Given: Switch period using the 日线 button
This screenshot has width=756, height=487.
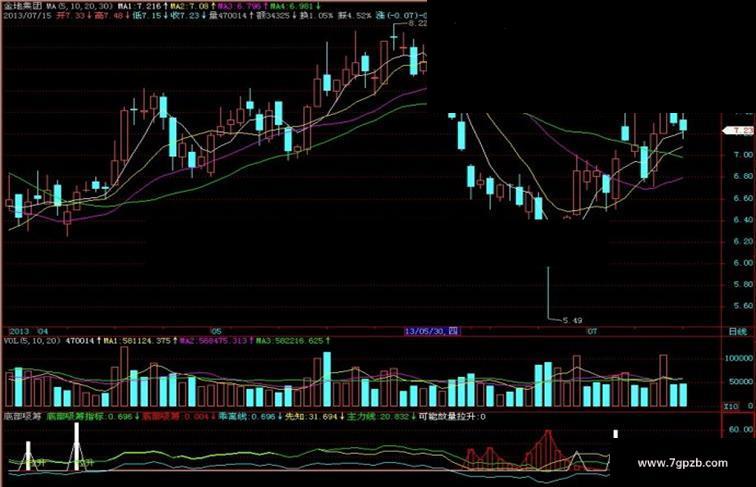Looking at the screenshot, I should click(x=738, y=332).
